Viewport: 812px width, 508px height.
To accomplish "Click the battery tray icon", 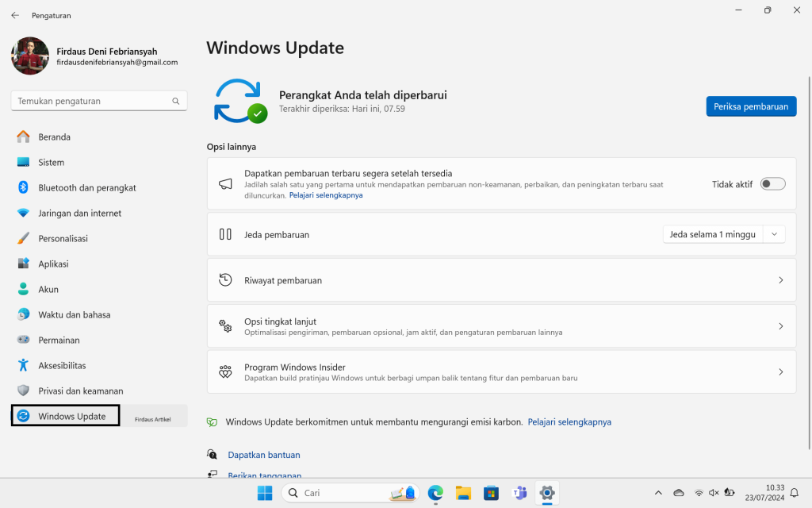I will pos(730,493).
